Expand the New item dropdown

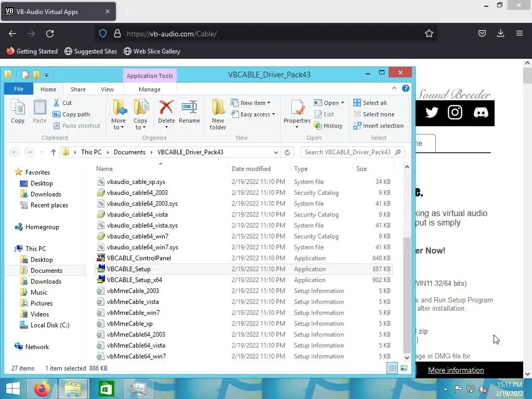pos(269,103)
